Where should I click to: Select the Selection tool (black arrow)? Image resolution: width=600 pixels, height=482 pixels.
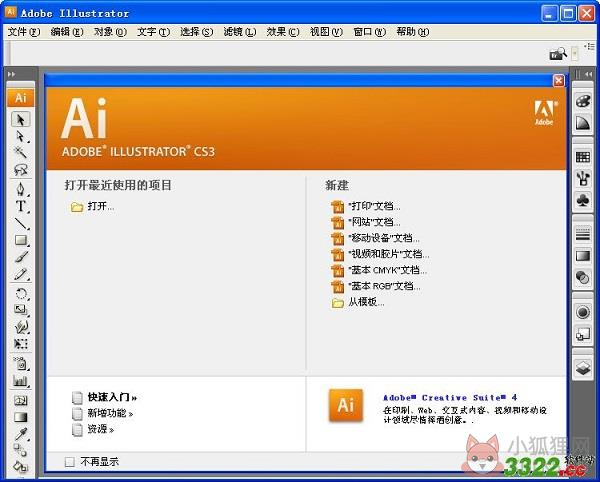pyautogui.click(x=21, y=120)
